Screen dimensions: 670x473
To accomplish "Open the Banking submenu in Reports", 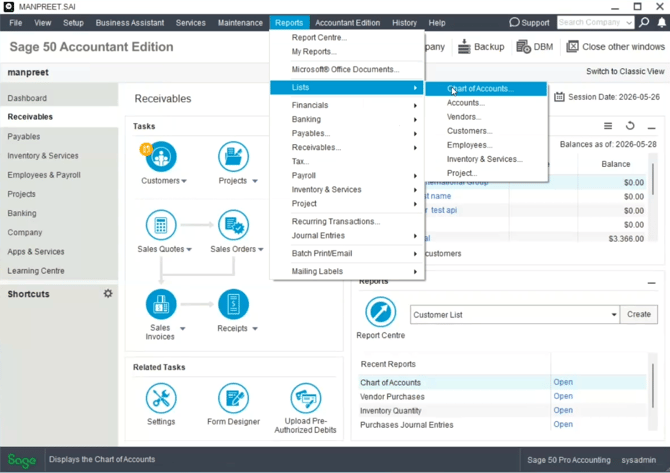I will [347, 119].
